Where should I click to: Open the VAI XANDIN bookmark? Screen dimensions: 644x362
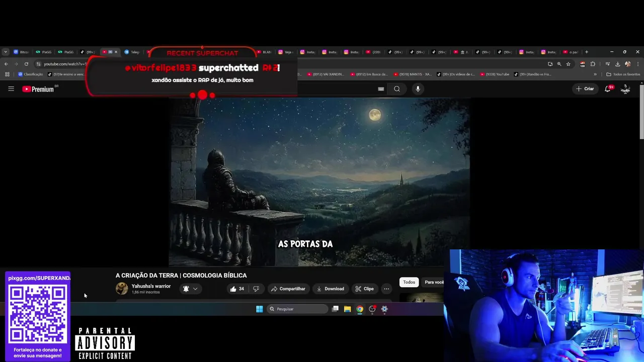(325, 74)
